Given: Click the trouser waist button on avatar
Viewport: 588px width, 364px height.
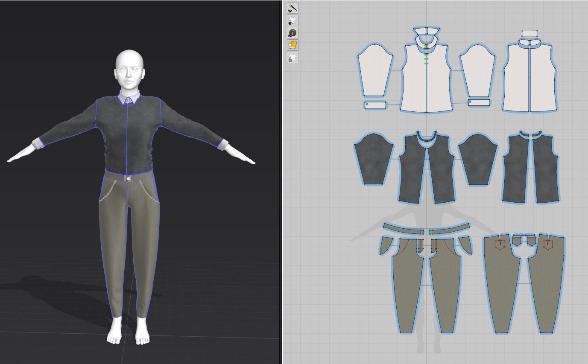Looking at the screenshot, I should (x=128, y=178).
